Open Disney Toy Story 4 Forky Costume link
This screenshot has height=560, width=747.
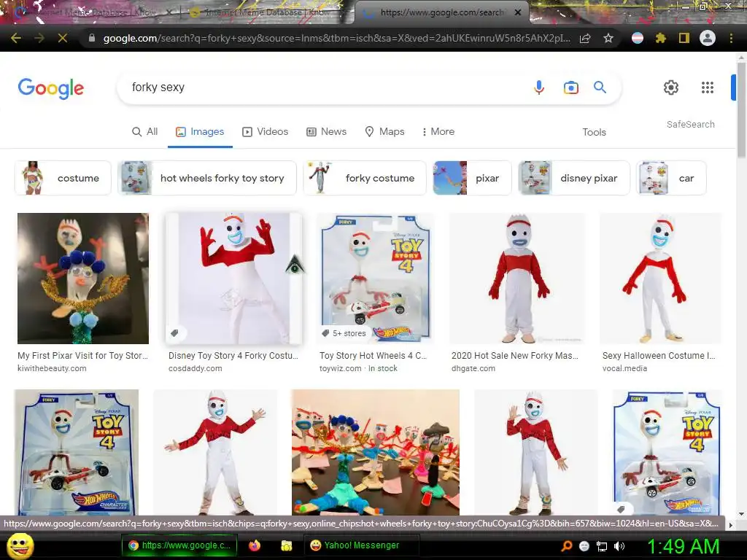(x=233, y=356)
